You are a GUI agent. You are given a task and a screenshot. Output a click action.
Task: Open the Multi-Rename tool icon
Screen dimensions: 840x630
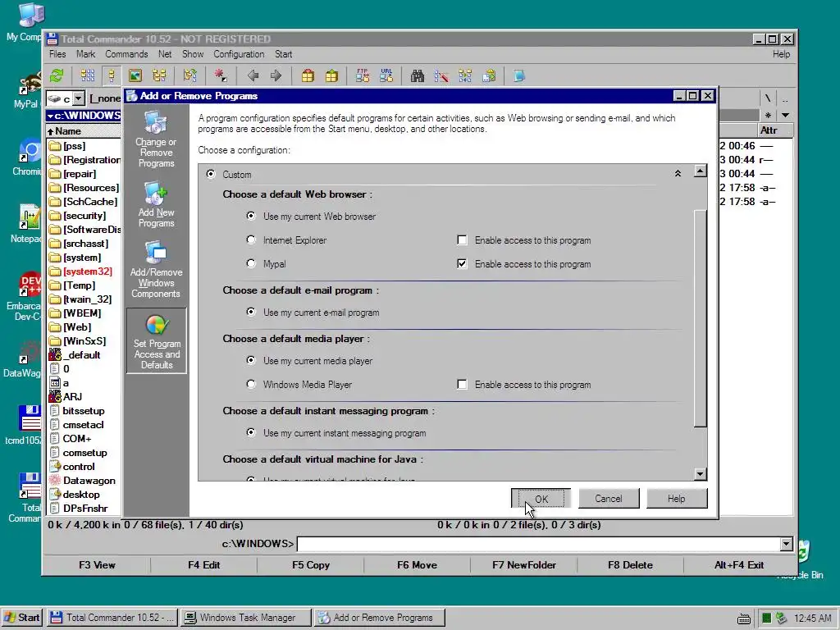441,75
